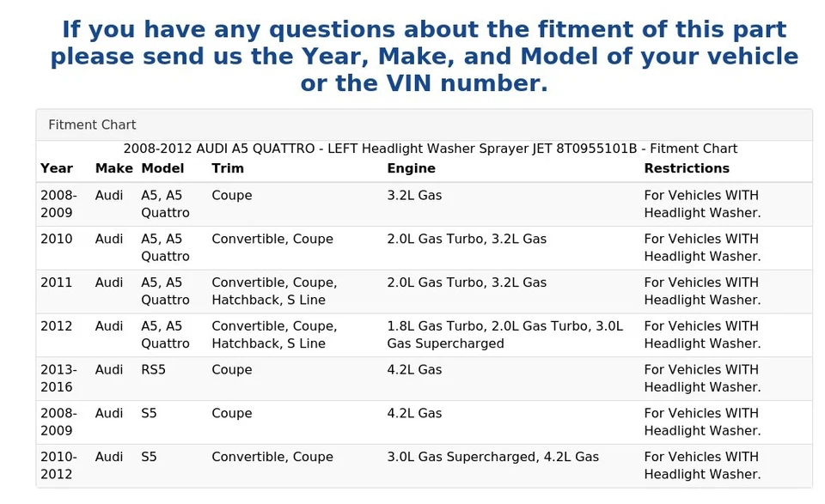Select the RS5 model cell
This screenshot has height=504, width=825.
(x=153, y=369)
